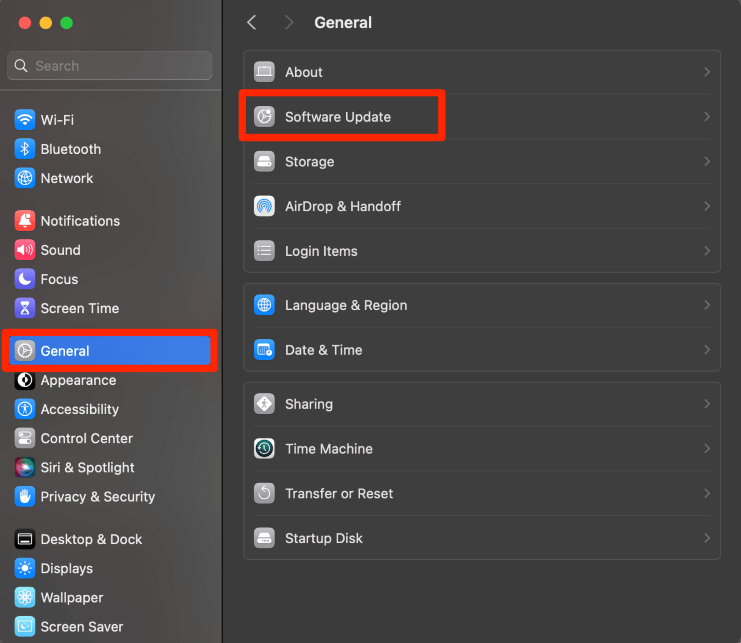Click the Search field in sidebar

pyautogui.click(x=110, y=66)
